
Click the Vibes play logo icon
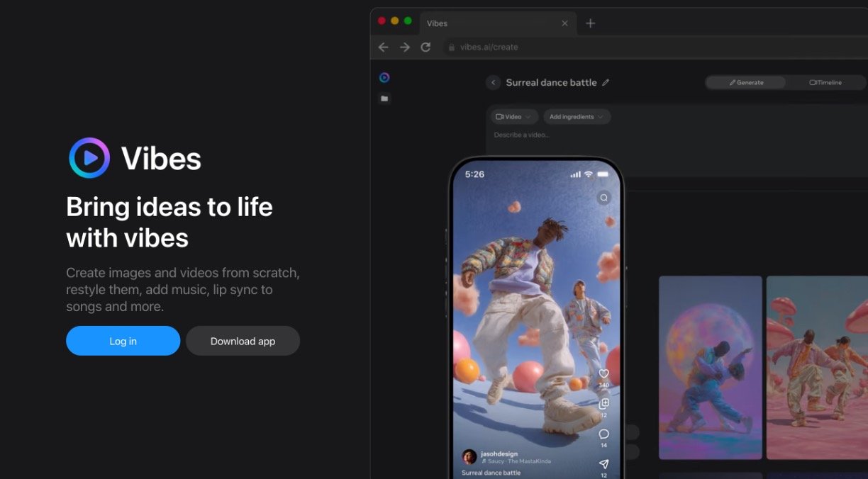89,158
